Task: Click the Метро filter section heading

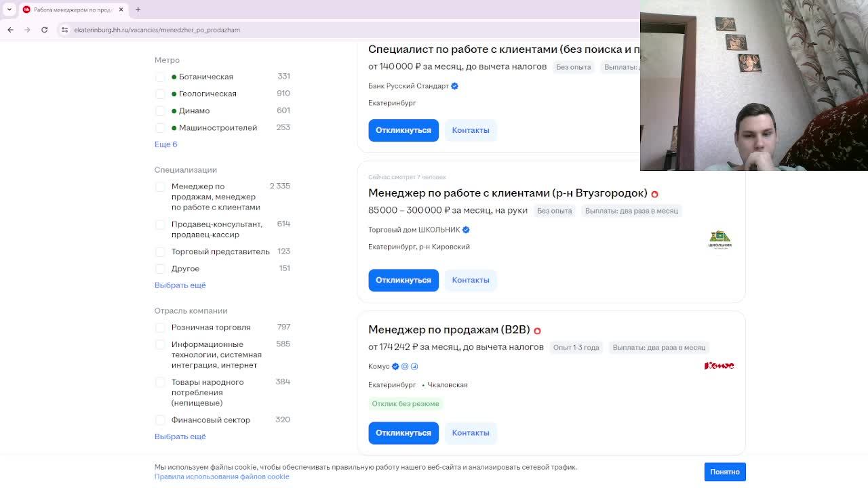Action: 167,60
